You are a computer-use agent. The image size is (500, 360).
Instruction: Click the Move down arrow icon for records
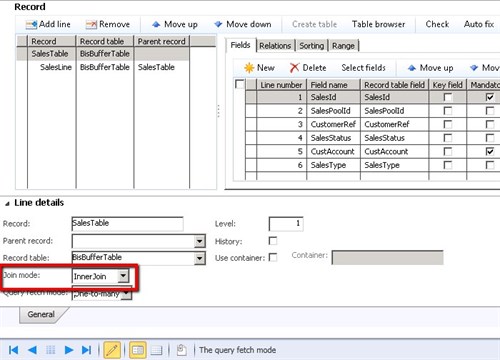click(218, 24)
